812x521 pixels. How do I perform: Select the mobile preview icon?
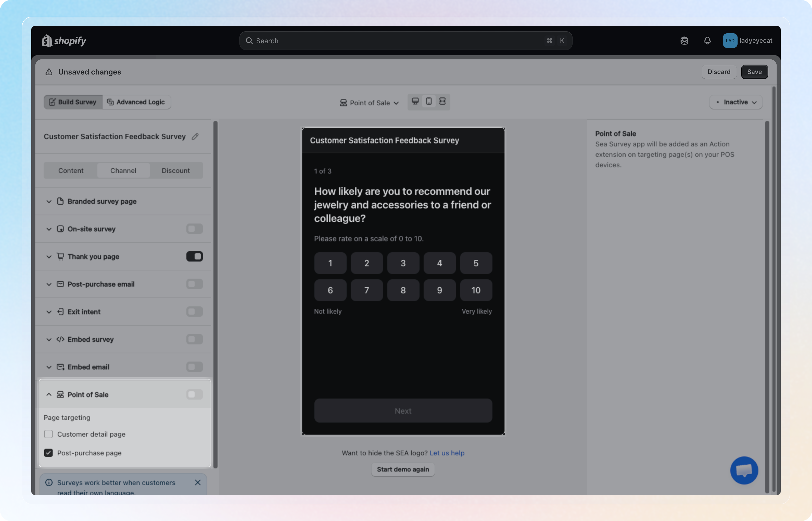(429, 102)
